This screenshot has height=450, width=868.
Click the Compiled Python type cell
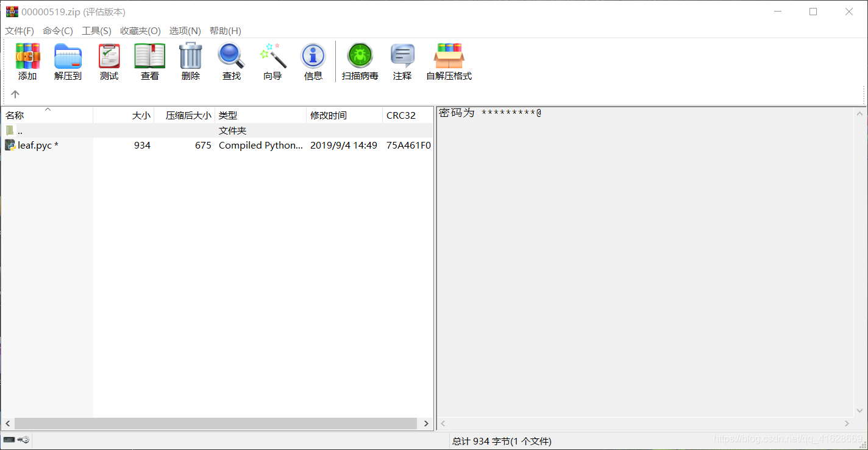[261, 145]
